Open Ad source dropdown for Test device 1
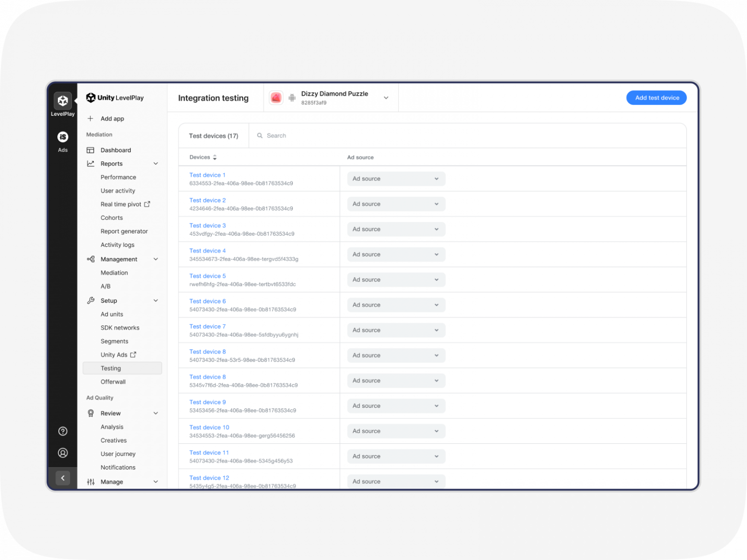This screenshot has width=747, height=560. tap(396, 179)
